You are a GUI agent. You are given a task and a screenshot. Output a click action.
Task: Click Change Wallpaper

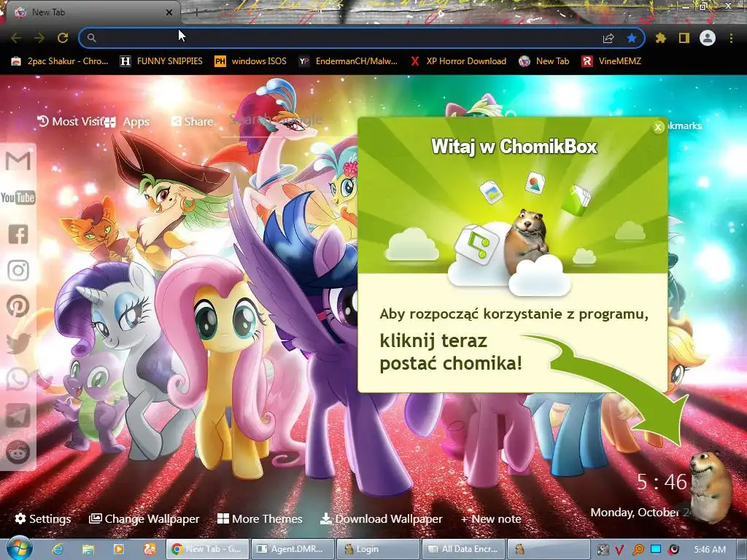click(144, 518)
